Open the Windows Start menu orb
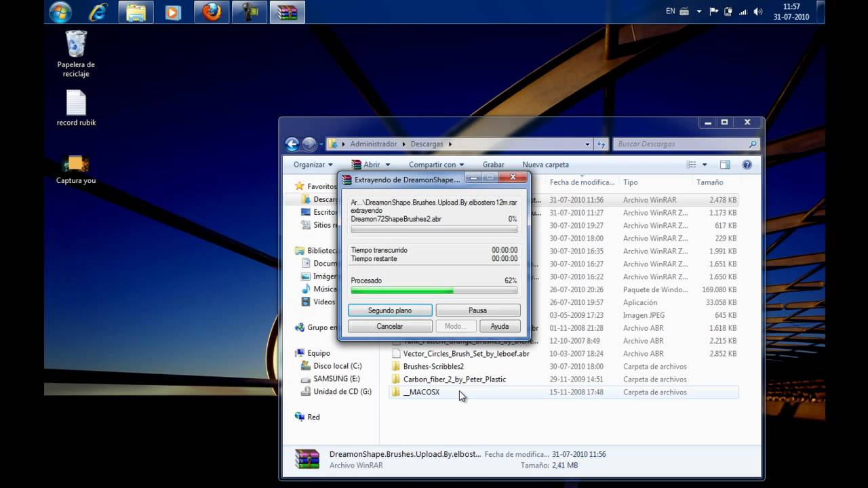The image size is (868, 488). [61, 12]
